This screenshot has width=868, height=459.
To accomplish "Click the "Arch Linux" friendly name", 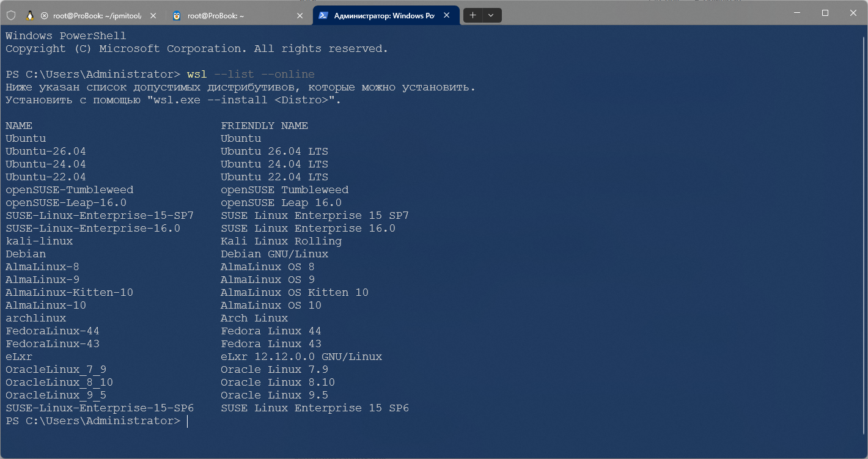I will click(254, 318).
